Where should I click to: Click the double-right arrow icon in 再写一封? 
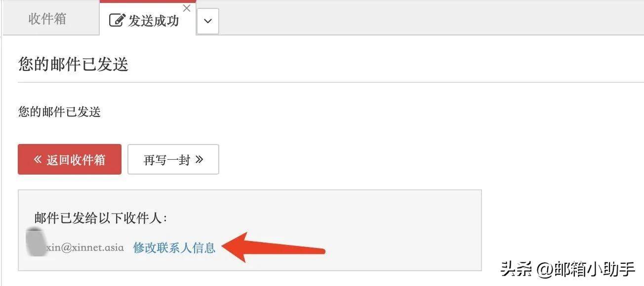coord(199,159)
